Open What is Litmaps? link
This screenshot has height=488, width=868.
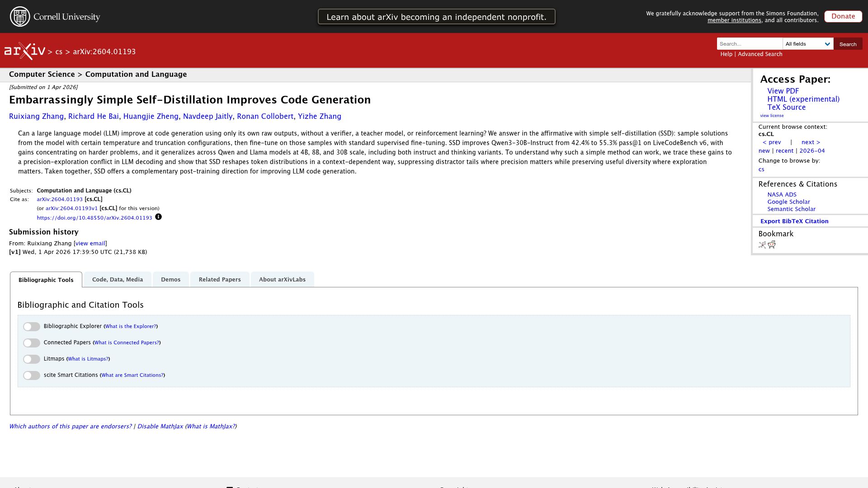point(88,359)
